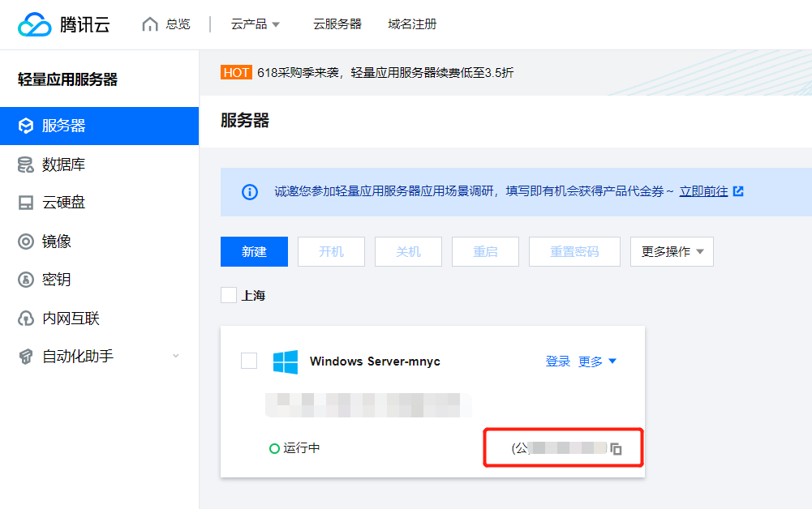
Task: Select the 内网互联 network icon
Action: (26, 318)
